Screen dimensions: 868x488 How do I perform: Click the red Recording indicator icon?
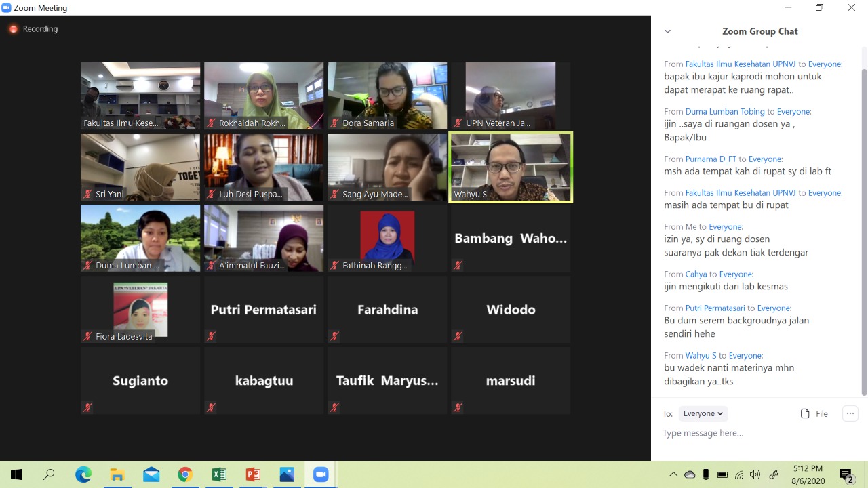point(13,29)
